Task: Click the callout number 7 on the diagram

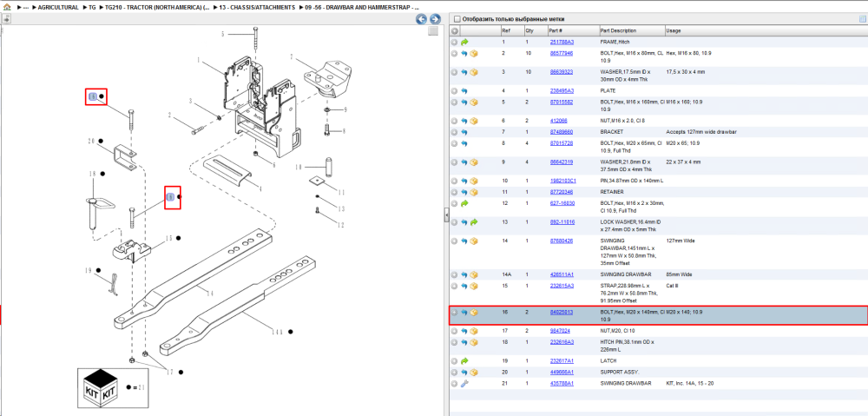Action: coord(291,56)
